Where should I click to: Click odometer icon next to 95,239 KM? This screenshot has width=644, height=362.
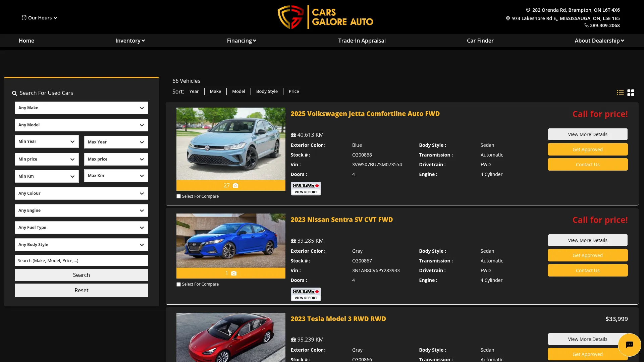pos(293,340)
